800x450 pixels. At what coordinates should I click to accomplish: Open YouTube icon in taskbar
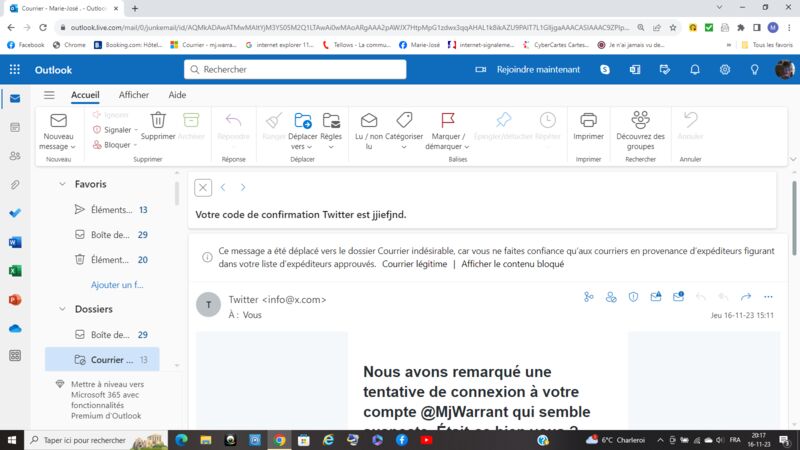click(x=426, y=440)
